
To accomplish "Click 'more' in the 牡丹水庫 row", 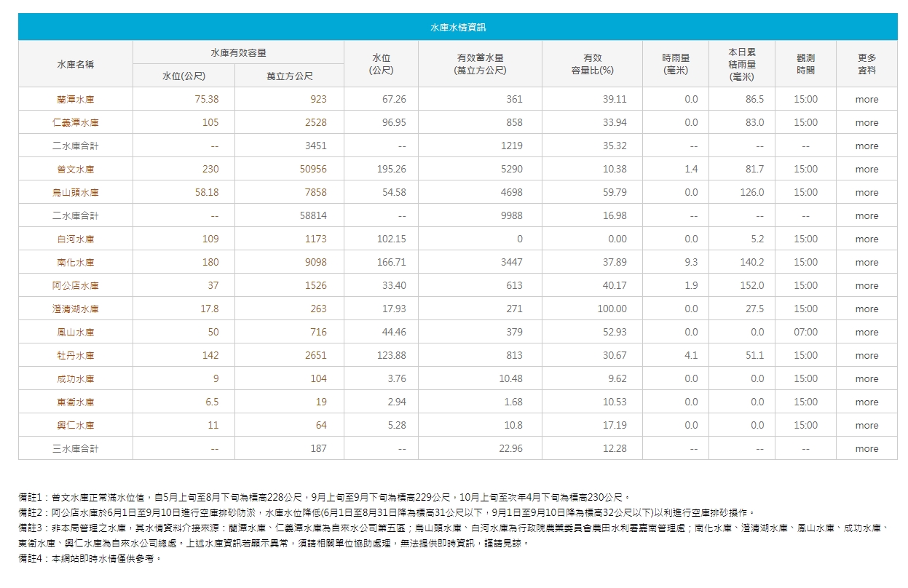I will click(866, 356).
